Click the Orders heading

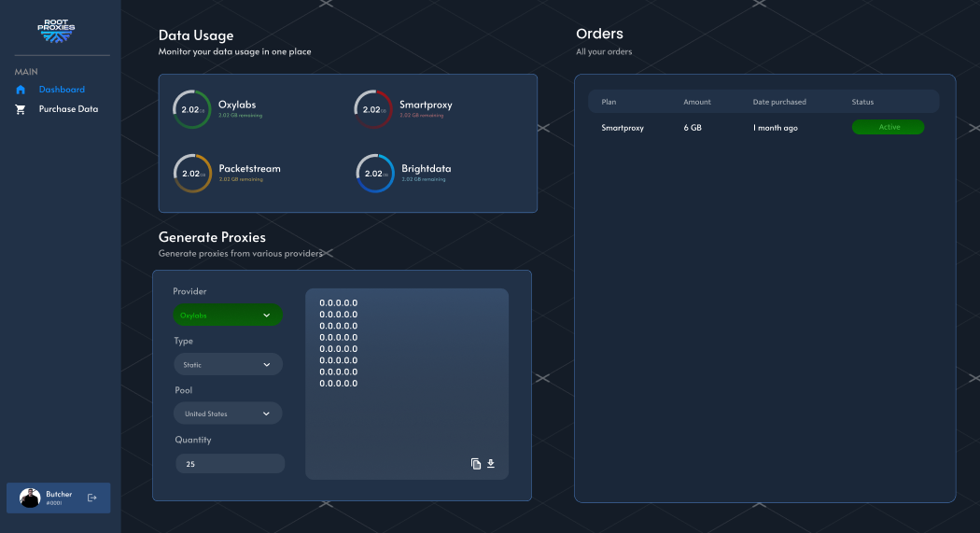point(599,34)
